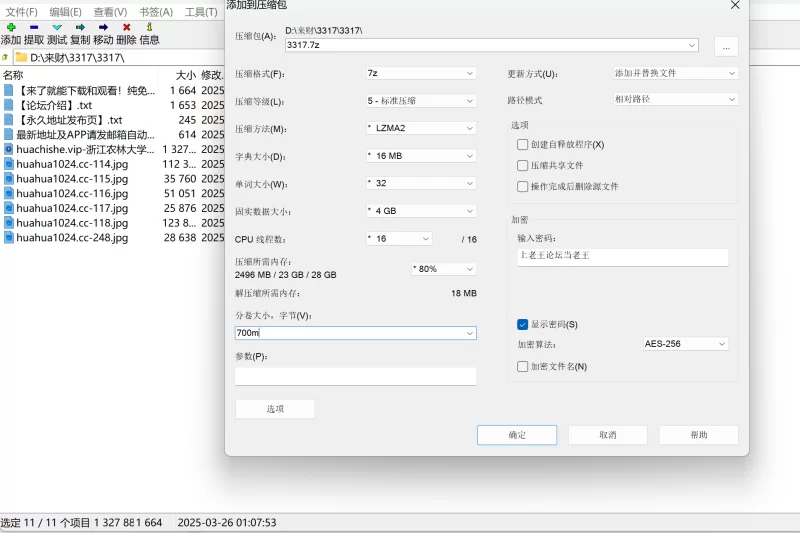Open the 字典大小 16 MB dropdown
Screen dimensions: 800x533
pyautogui.click(x=421, y=156)
